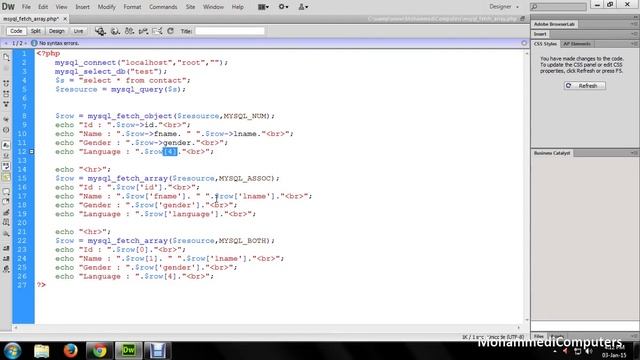Click Indent Code icon
Screen dimensions: 640x360
click(6, 248)
